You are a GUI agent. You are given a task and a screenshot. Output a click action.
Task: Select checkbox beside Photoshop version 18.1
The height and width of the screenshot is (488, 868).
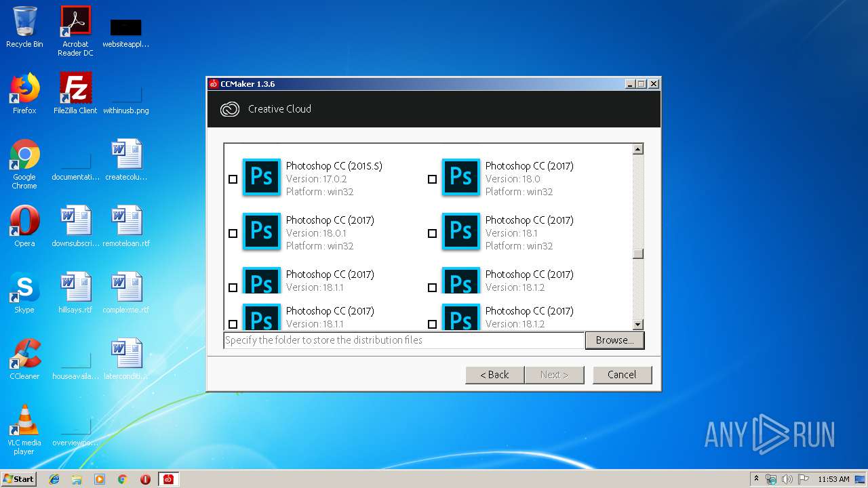coord(432,234)
